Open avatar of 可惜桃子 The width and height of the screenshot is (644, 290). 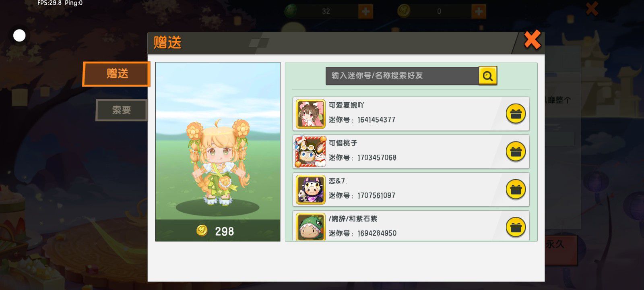tap(310, 152)
